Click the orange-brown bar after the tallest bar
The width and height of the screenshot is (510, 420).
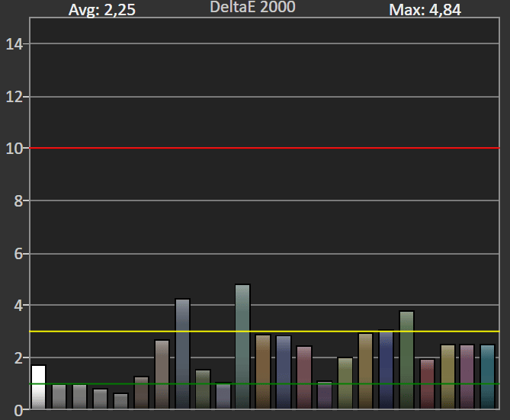coord(263,371)
